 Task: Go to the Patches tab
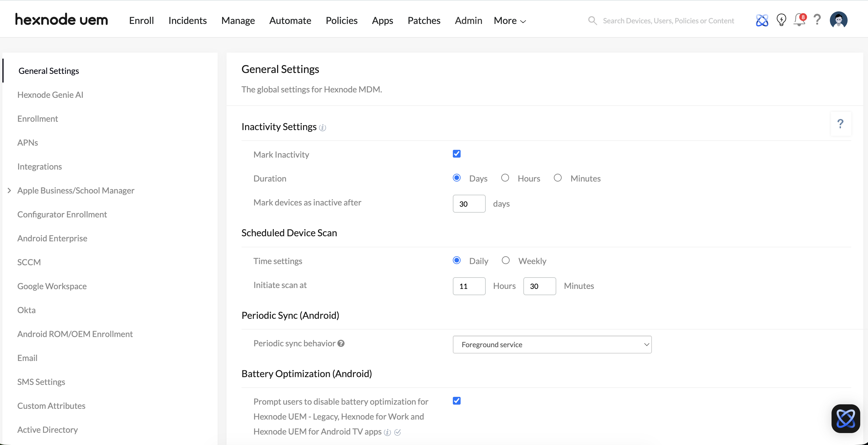(x=424, y=21)
